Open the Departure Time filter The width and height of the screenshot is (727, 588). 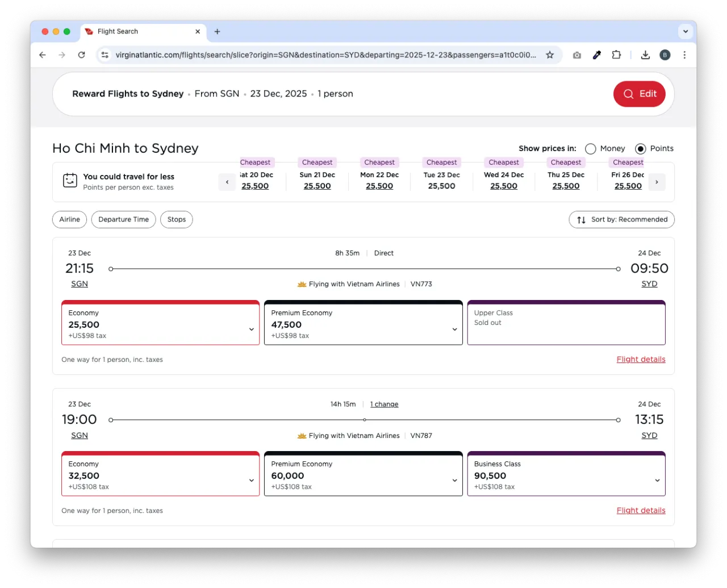123,220
